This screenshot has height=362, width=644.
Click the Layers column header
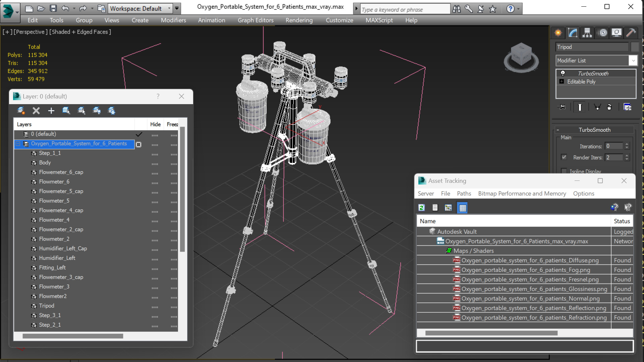74,124
